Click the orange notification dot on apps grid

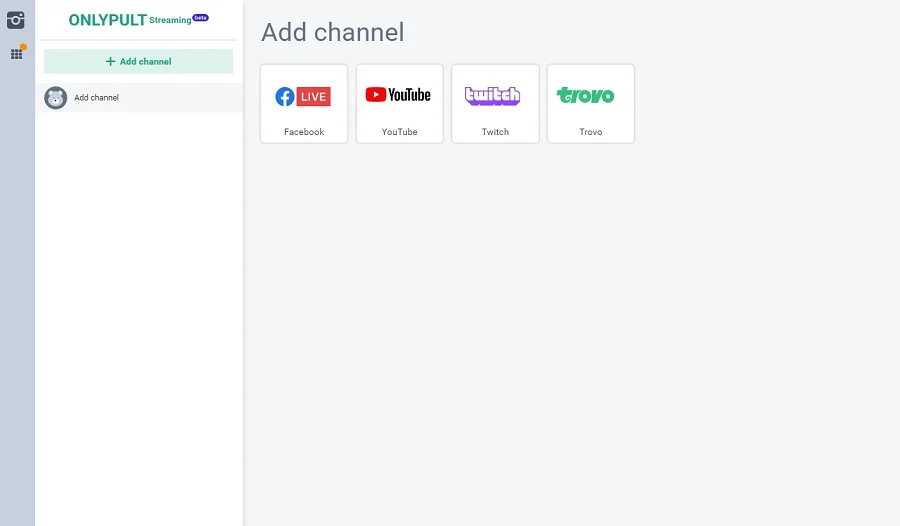pyautogui.click(x=23, y=47)
